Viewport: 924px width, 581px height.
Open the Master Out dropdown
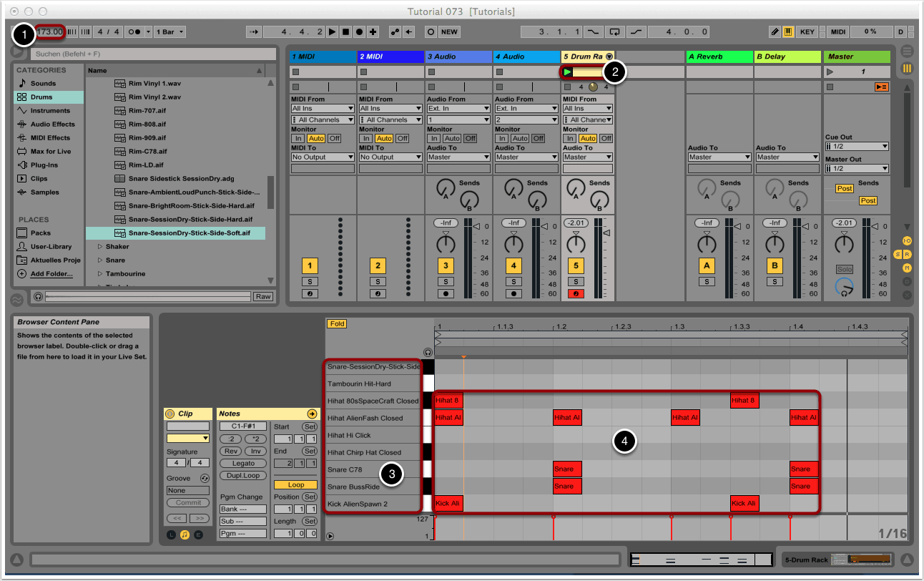pos(856,169)
